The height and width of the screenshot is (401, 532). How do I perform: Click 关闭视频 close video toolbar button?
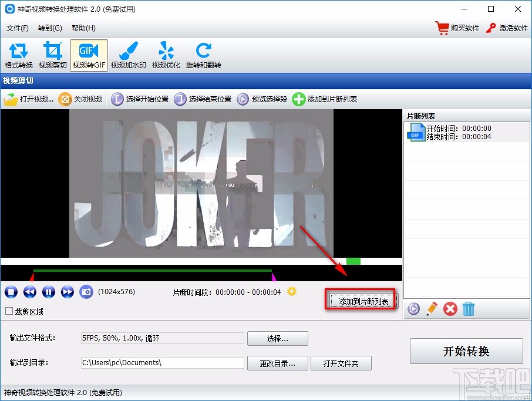pyautogui.click(x=80, y=99)
